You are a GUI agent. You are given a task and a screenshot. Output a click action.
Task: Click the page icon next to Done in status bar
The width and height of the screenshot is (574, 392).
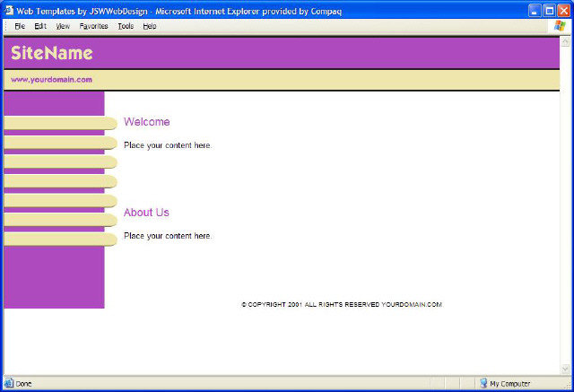pyautogui.click(x=9, y=383)
